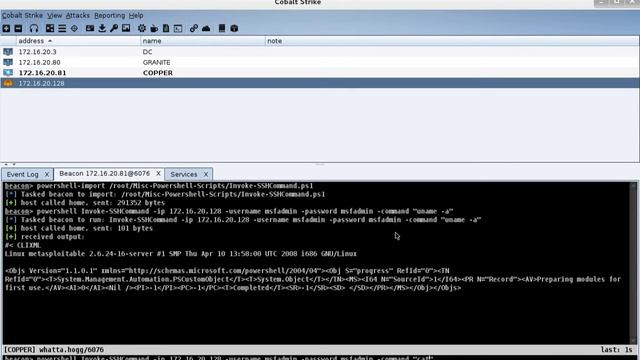Screen dimensions: 640x360
Task: Click the host icon for GRANITE row
Action: coord(8,62)
